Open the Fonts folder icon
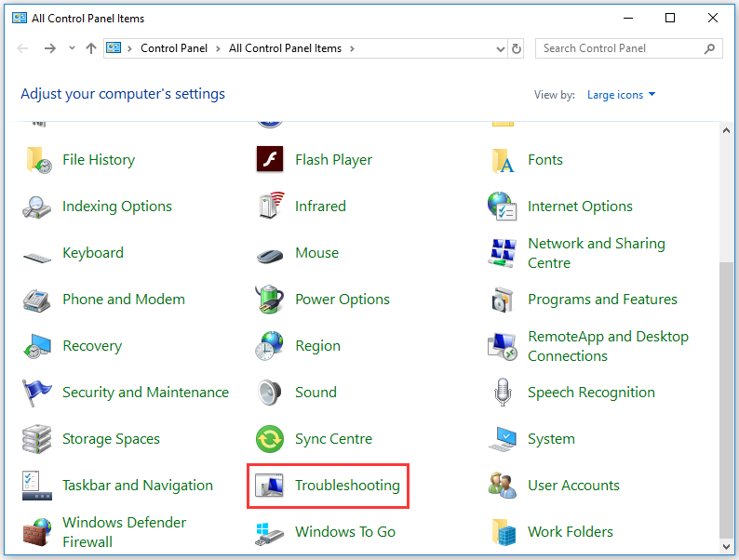 503,161
